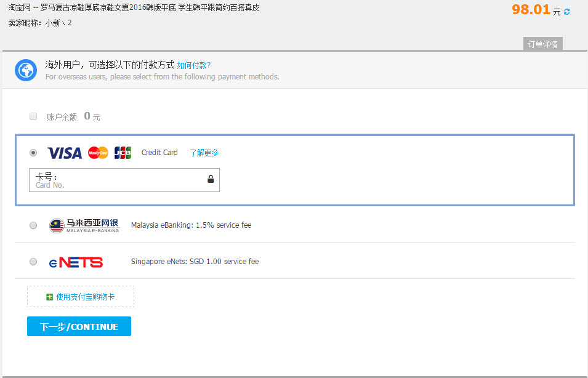Click the MasterCard logo
588x378 pixels.
click(x=99, y=153)
